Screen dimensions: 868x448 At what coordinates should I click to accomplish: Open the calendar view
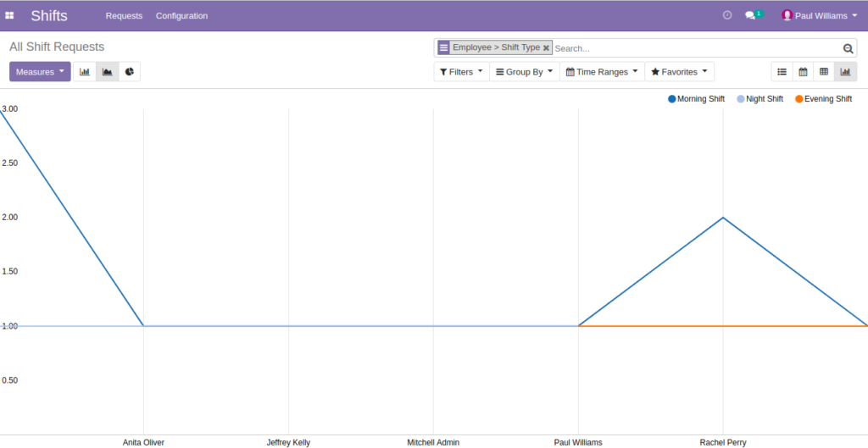[803, 72]
